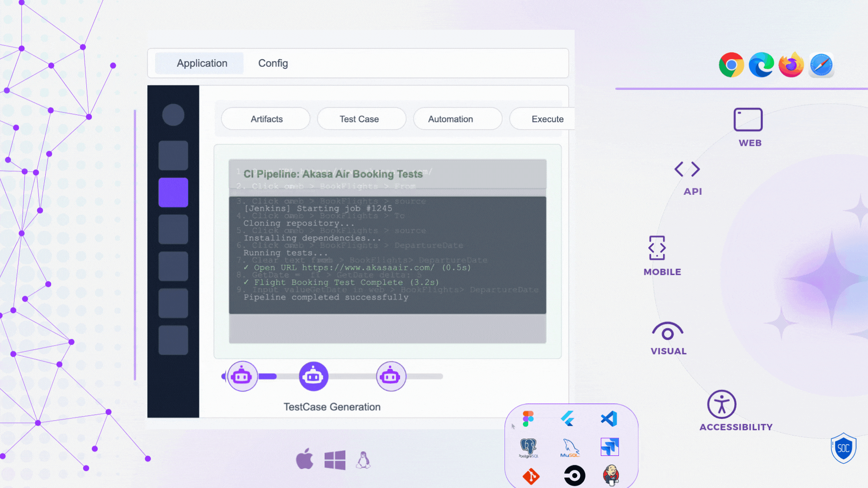The width and height of the screenshot is (868, 488).
Task: Select the ACCESSIBILITY person icon
Action: point(722,404)
